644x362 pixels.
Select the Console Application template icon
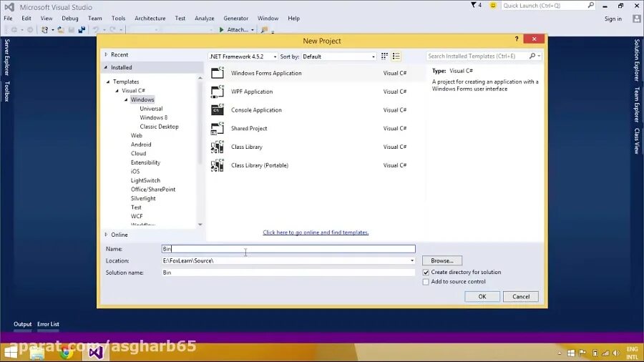tap(218, 110)
